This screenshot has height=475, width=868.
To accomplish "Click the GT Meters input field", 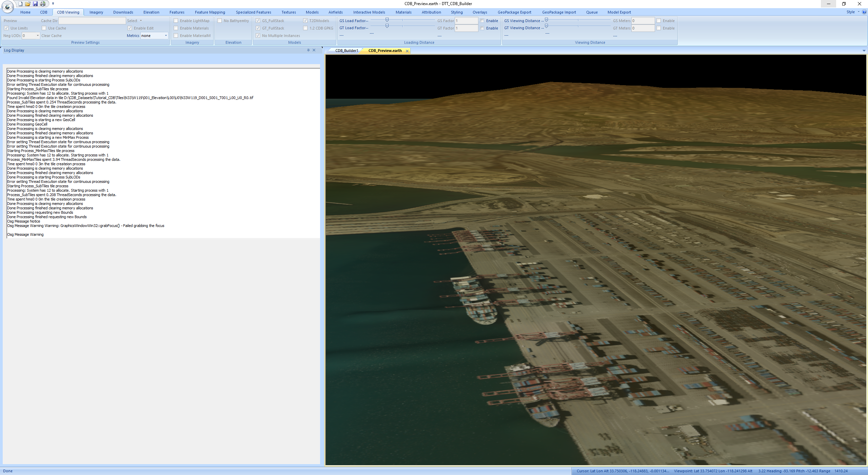I will pyautogui.click(x=643, y=28).
